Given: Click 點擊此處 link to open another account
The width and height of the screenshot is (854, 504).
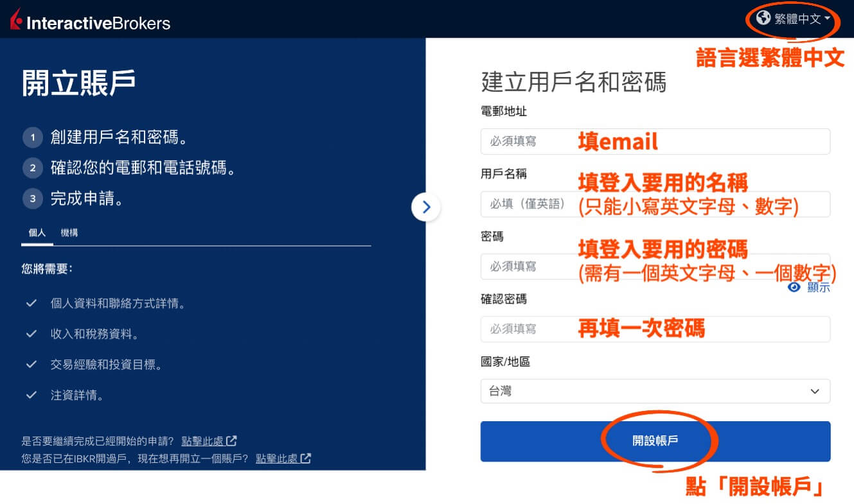Looking at the screenshot, I should point(277,458).
